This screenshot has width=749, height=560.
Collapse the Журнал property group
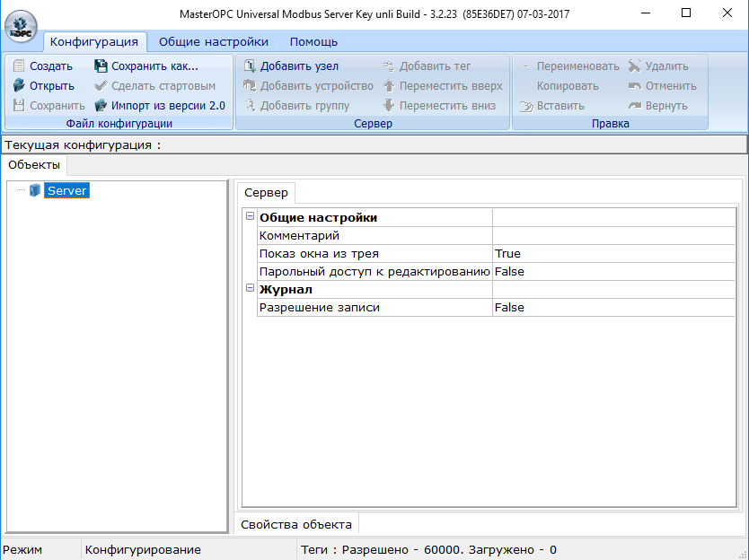[250, 289]
